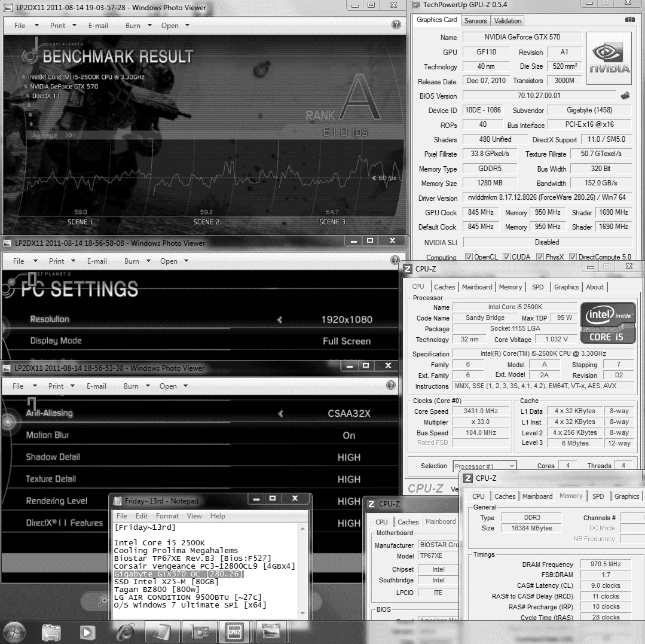
Task: Toggle PhysX checkbox in GPU-Z
Action: (540, 257)
